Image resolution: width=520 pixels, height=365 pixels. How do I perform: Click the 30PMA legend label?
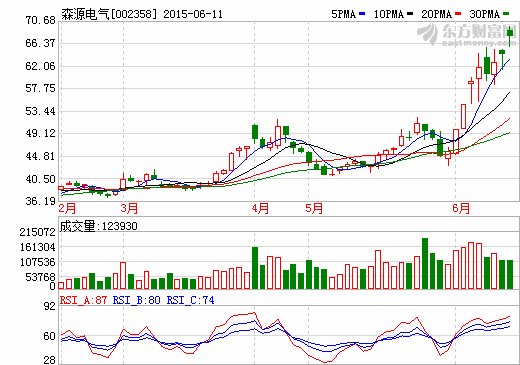click(485, 14)
